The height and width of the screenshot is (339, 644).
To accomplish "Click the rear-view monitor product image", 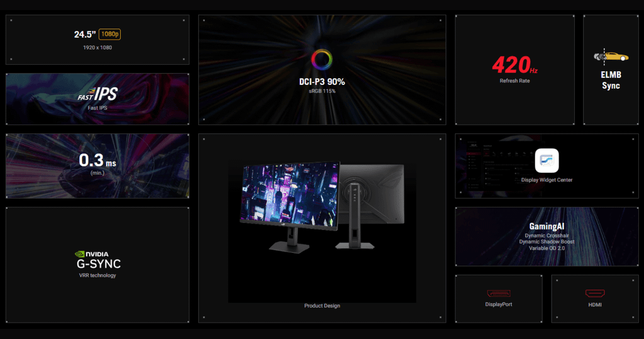I will 371,206.
